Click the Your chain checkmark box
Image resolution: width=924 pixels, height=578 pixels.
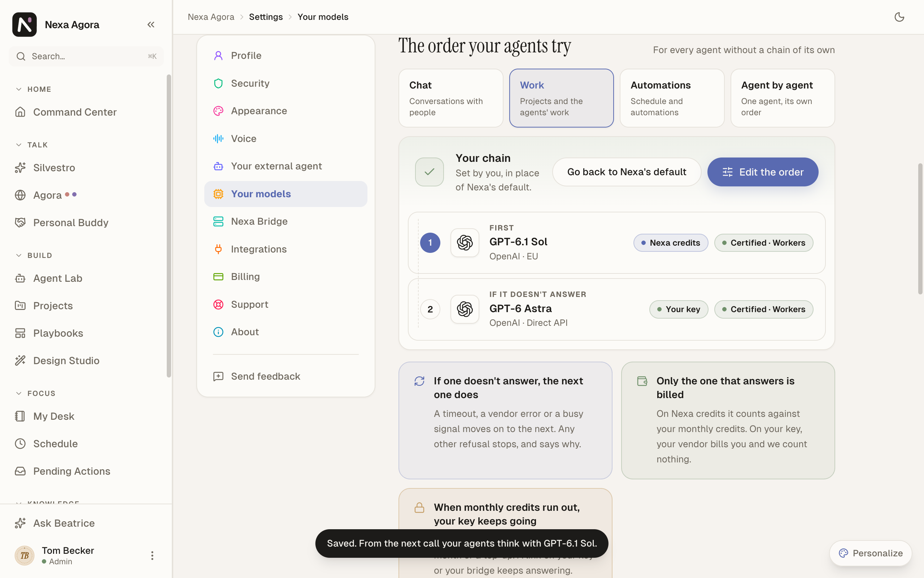tap(429, 172)
